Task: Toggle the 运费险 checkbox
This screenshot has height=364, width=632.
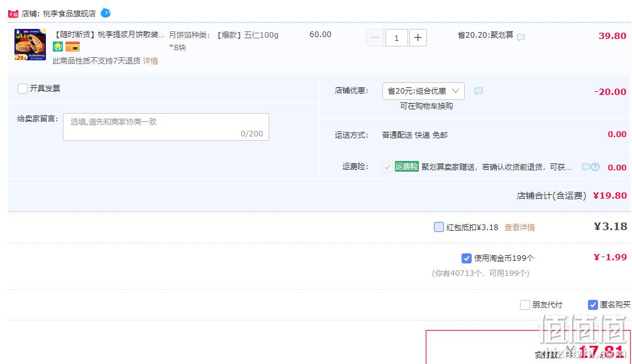Action: point(387,167)
